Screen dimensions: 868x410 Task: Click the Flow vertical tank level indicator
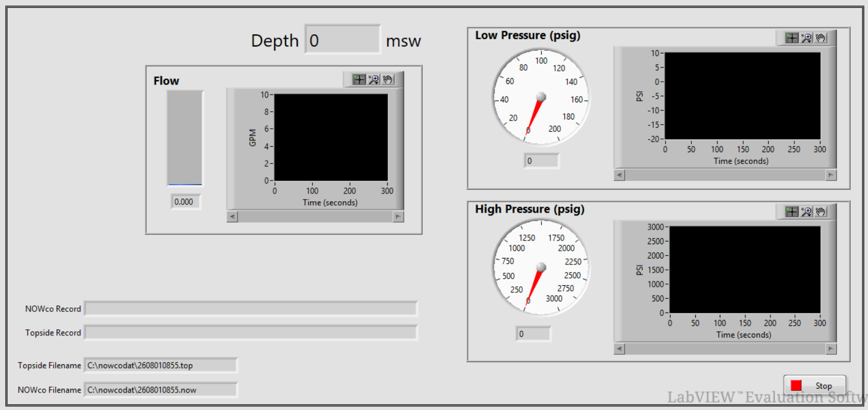click(x=185, y=138)
